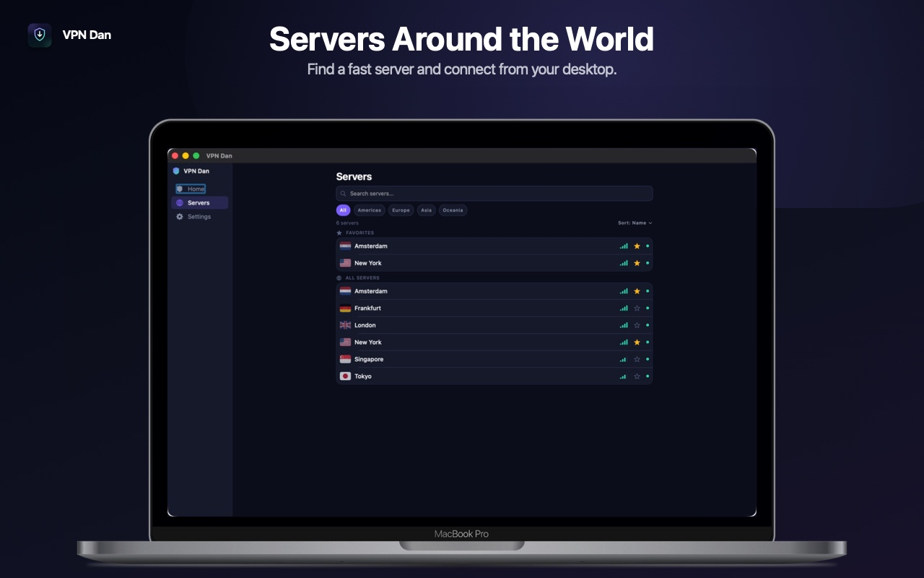Click the red close window button

175,155
